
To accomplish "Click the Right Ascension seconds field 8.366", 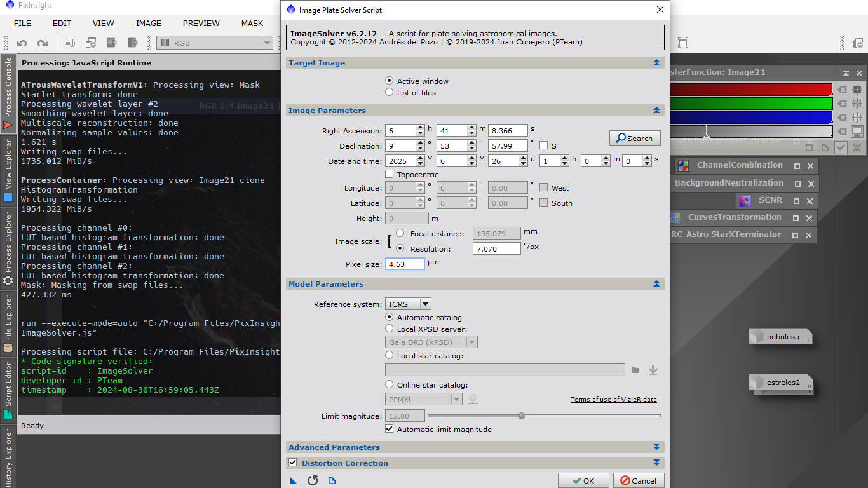I will [508, 130].
